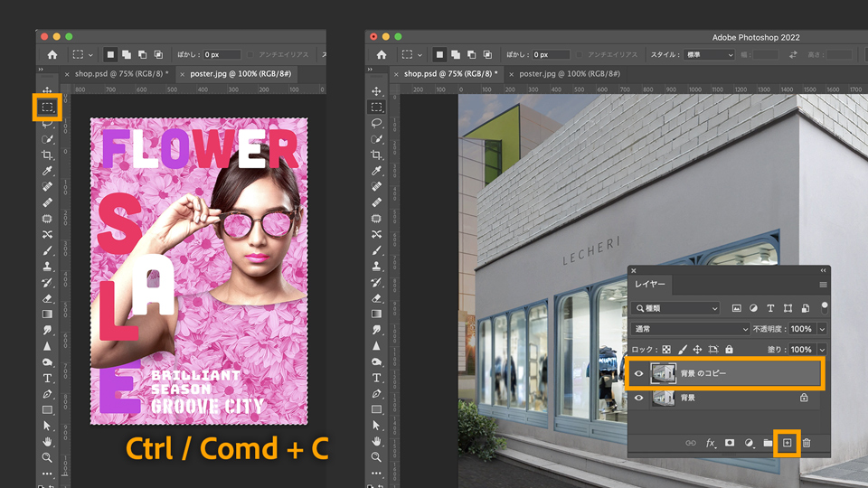
Task: Select Rectangle shape tool in shop.psd window
Action: pyautogui.click(x=376, y=410)
